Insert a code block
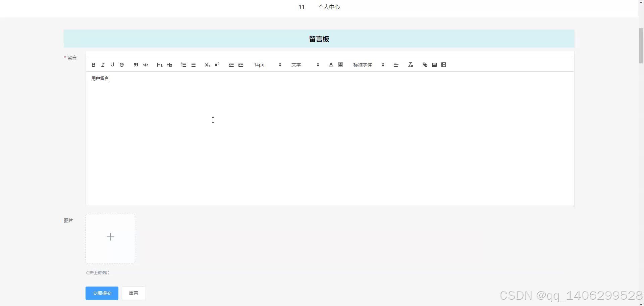The width and height of the screenshot is (644, 306). tap(146, 65)
